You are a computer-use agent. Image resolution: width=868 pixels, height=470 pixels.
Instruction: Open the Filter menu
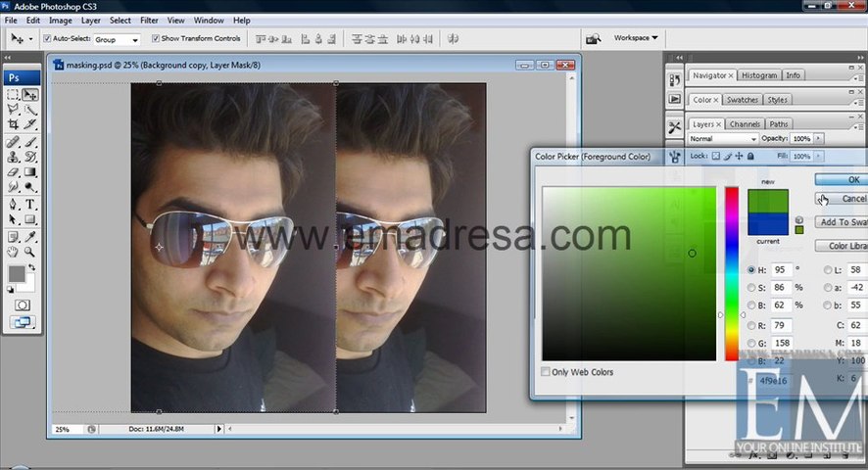[x=149, y=21]
